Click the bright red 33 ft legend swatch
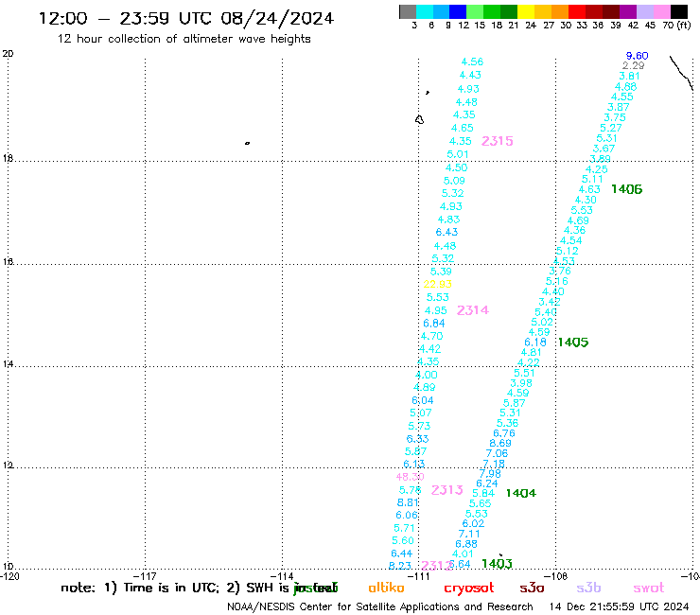Screen dimensions: 700x615 coord(577,11)
